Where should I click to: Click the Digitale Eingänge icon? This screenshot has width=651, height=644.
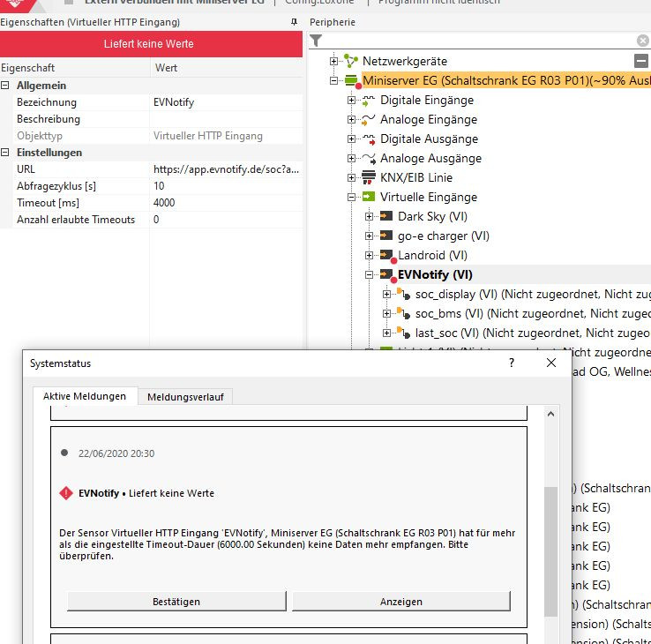[x=368, y=100]
